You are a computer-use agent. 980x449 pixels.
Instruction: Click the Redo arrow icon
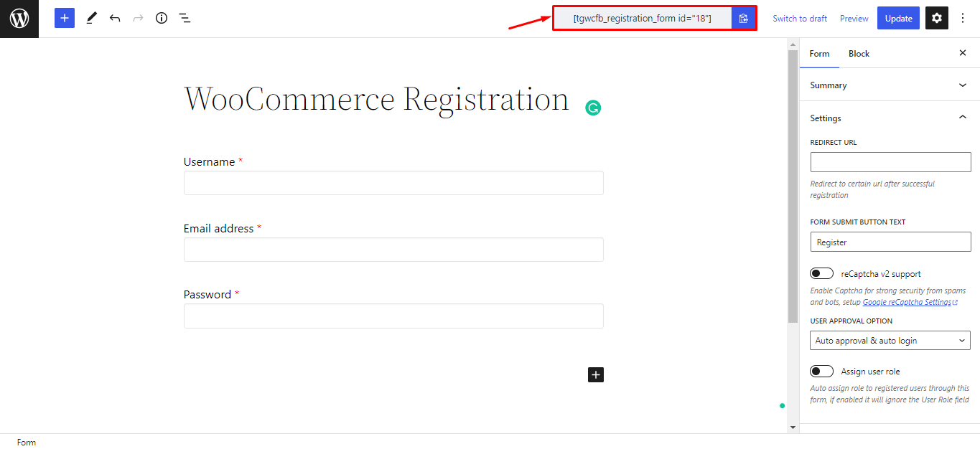coord(137,17)
